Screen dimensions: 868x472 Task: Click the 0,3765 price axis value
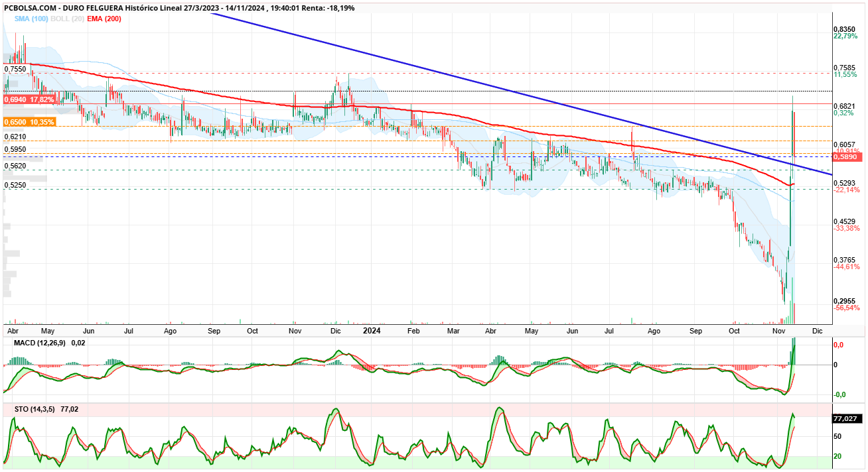845,260
